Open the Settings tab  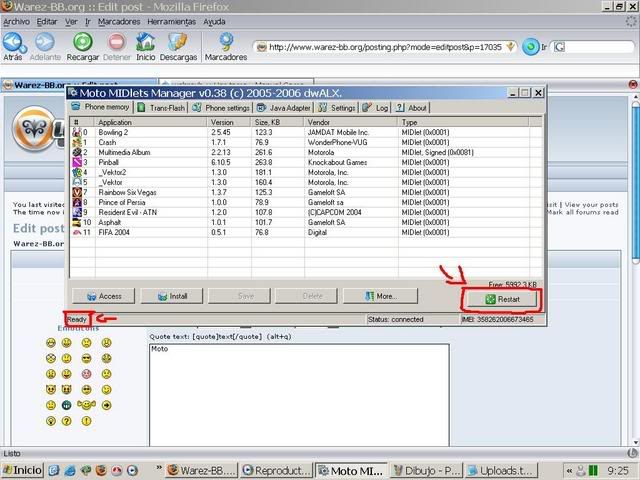[337, 108]
